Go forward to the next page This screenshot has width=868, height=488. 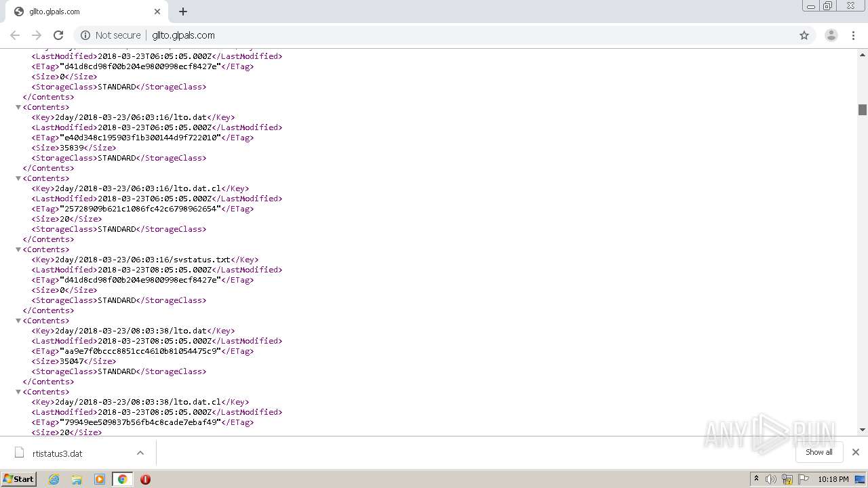coord(37,35)
